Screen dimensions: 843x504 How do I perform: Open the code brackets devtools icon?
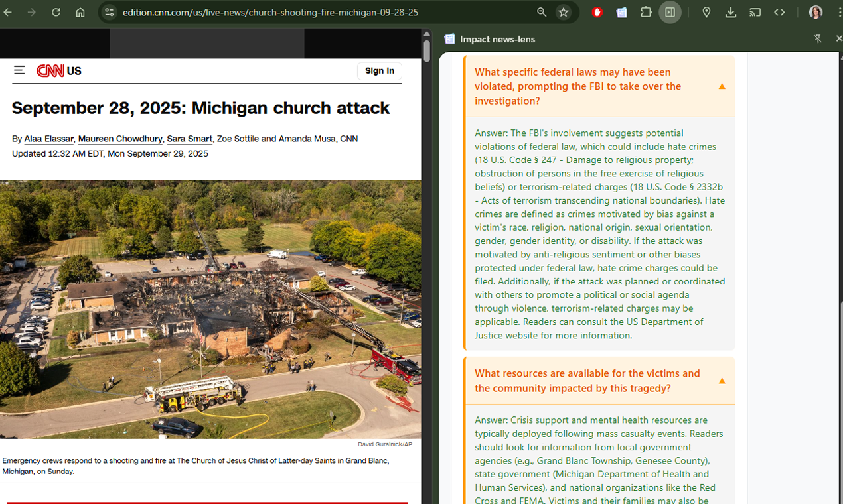click(x=779, y=12)
